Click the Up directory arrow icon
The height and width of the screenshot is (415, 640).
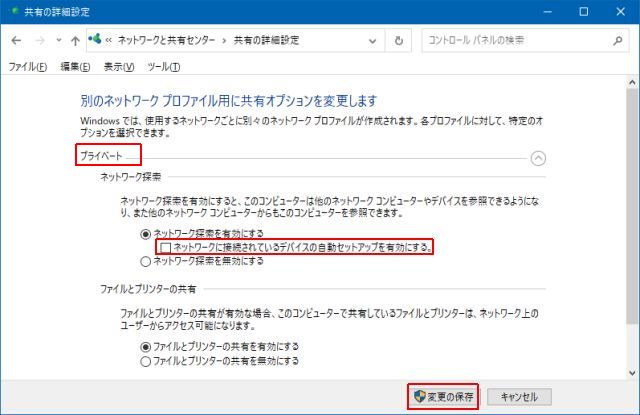[76, 41]
